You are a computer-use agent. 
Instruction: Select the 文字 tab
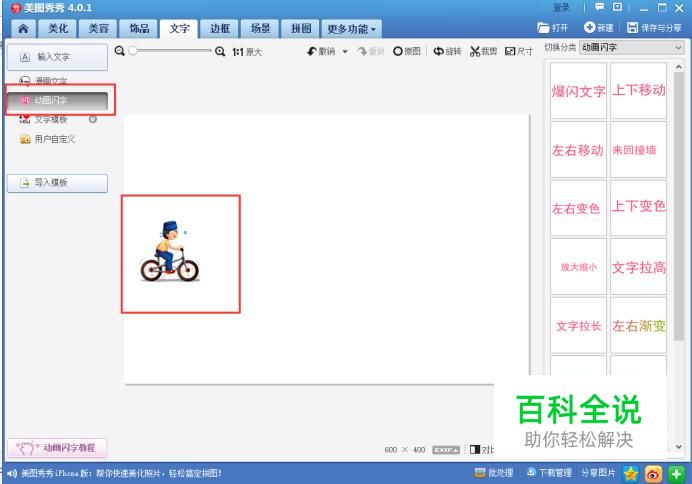pyautogui.click(x=179, y=29)
